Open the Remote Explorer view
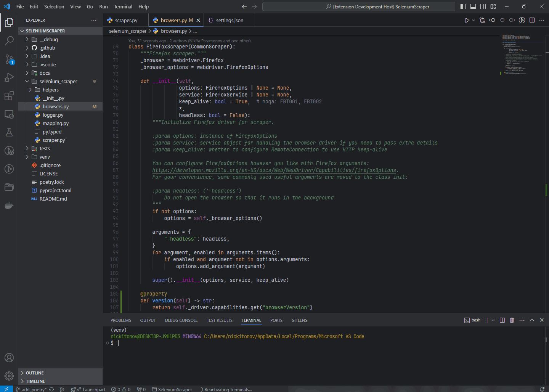Image resolution: width=549 pixels, height=392 pixels. tap(9, 114)
